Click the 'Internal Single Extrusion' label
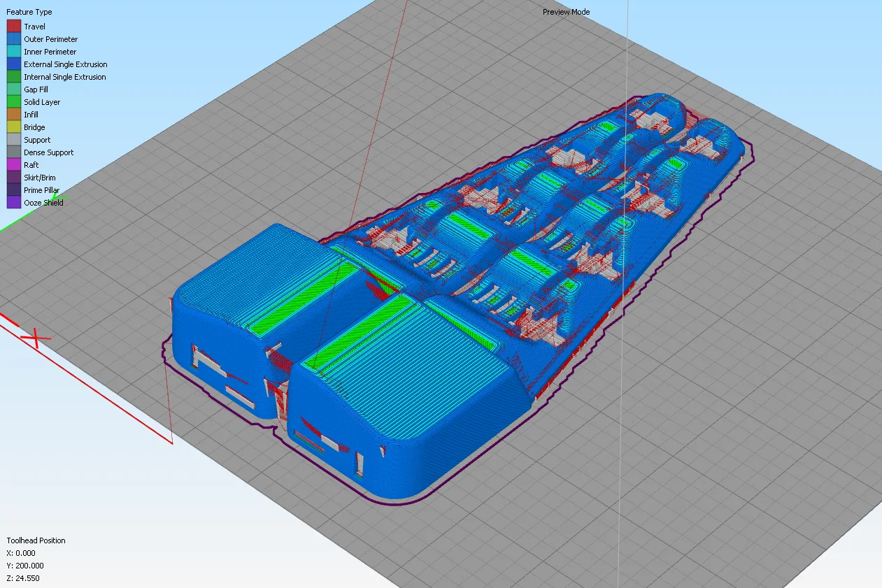The width and height of the screenshot is (882, 588). pos(65,77)
